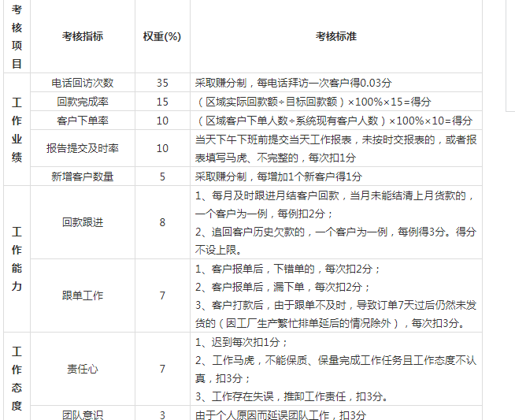This screenshot has width=515, height=420.
Task: Select the cell '新增客户数量'
Action: point(83,177)
